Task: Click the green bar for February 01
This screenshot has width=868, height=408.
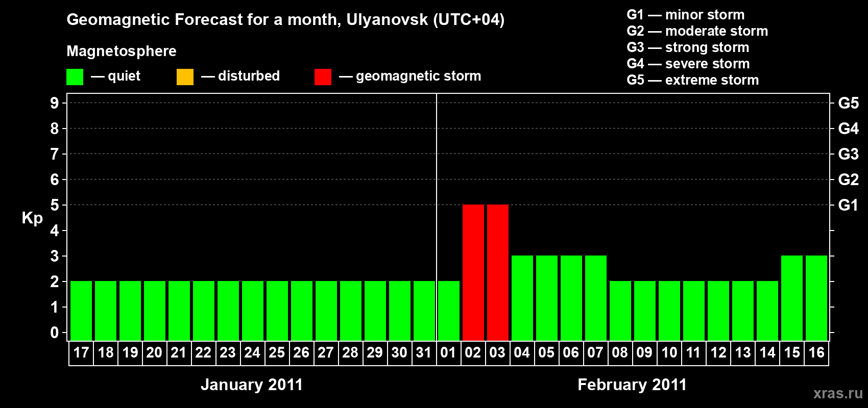Action: (449, 311)
